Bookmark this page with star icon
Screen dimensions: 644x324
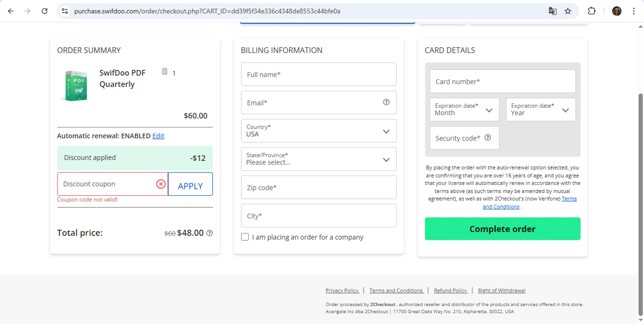568,11
